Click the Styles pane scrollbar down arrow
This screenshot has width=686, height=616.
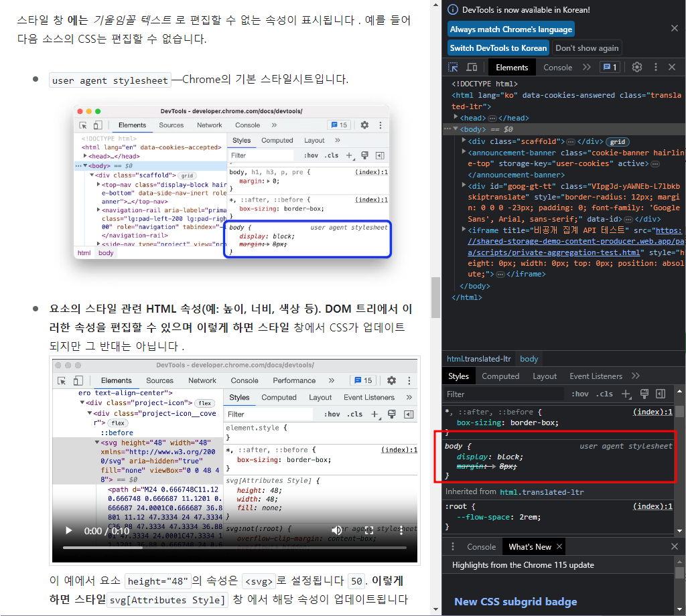[679, 531]
